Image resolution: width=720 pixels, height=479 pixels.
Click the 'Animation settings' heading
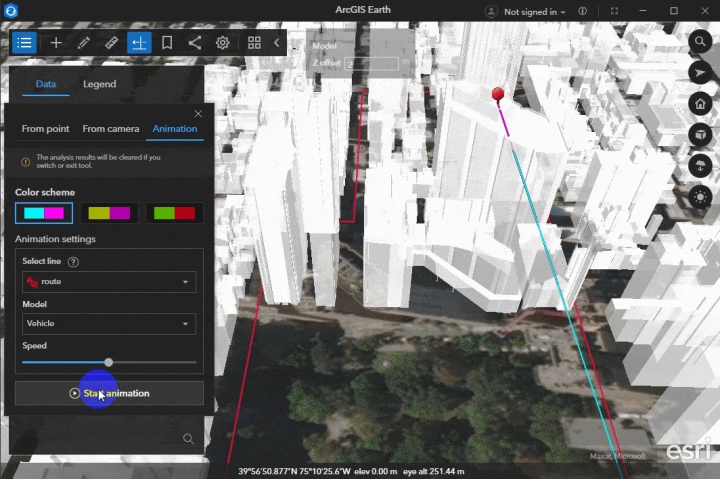point(55,239)
